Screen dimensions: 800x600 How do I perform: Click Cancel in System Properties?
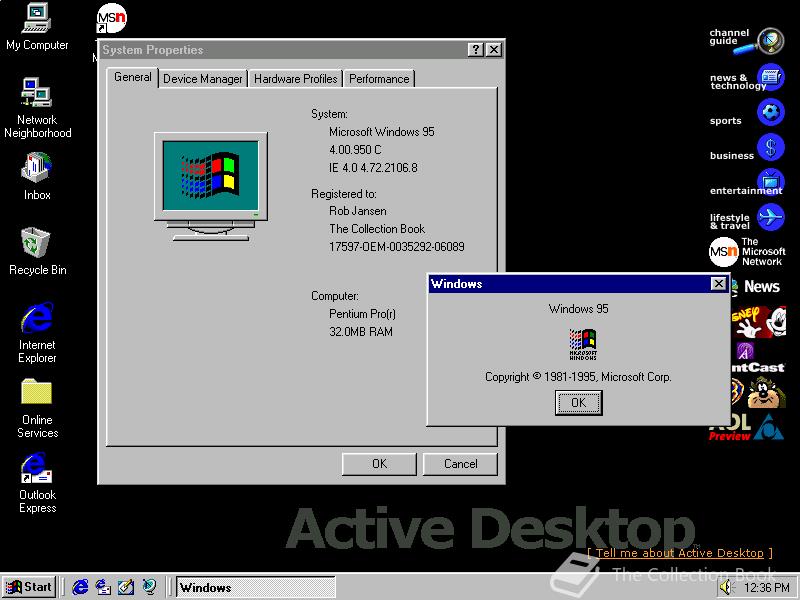(x=460, y=464)
